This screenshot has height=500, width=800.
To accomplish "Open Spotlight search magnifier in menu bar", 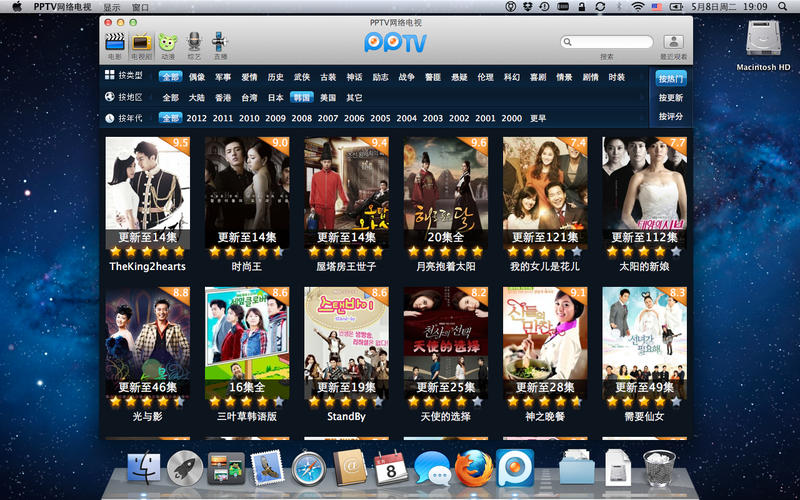I will [782, 7].
